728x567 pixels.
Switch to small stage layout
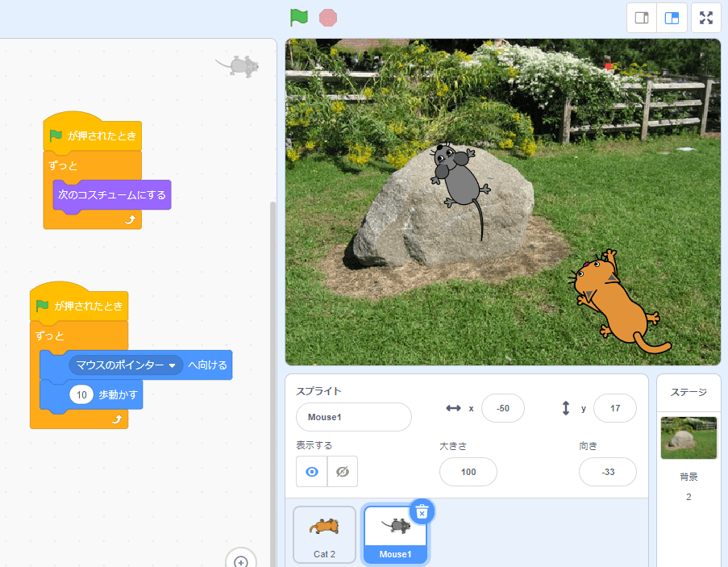pos(642,18)
